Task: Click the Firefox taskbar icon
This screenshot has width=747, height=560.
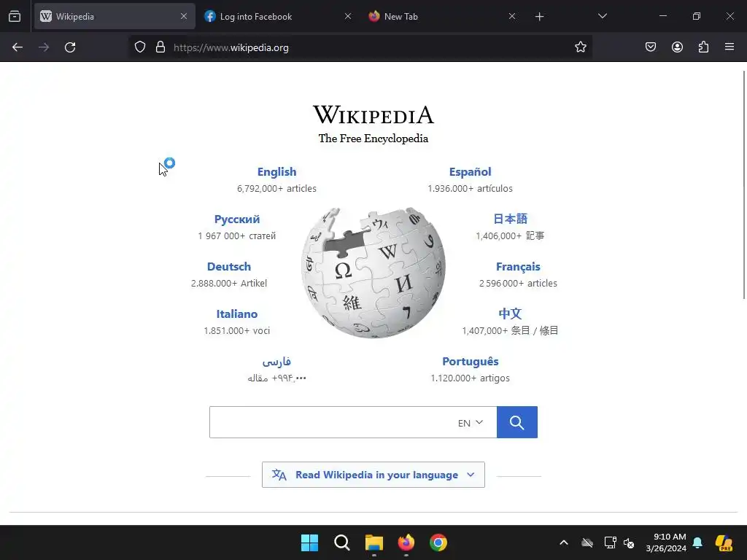Action: pos(406,542)
